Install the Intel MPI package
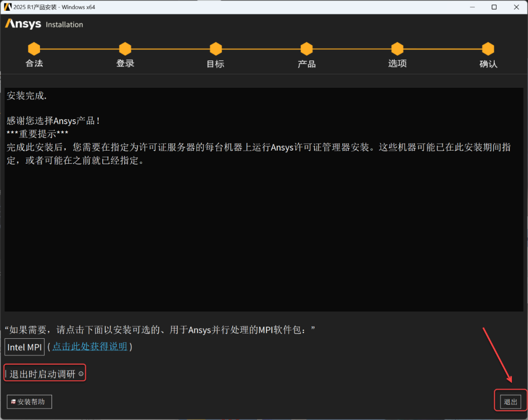528x420 pixels. 24,347
